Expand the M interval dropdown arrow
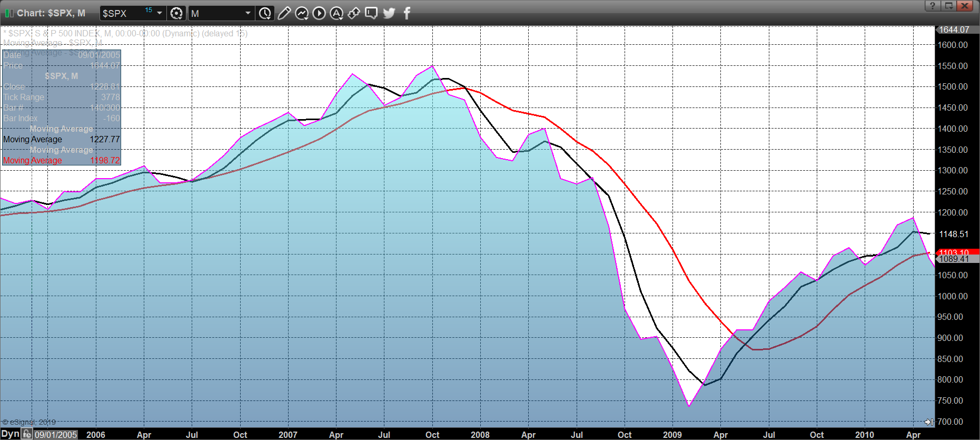This screenshot has width=980, height=440. pos(248,13)
